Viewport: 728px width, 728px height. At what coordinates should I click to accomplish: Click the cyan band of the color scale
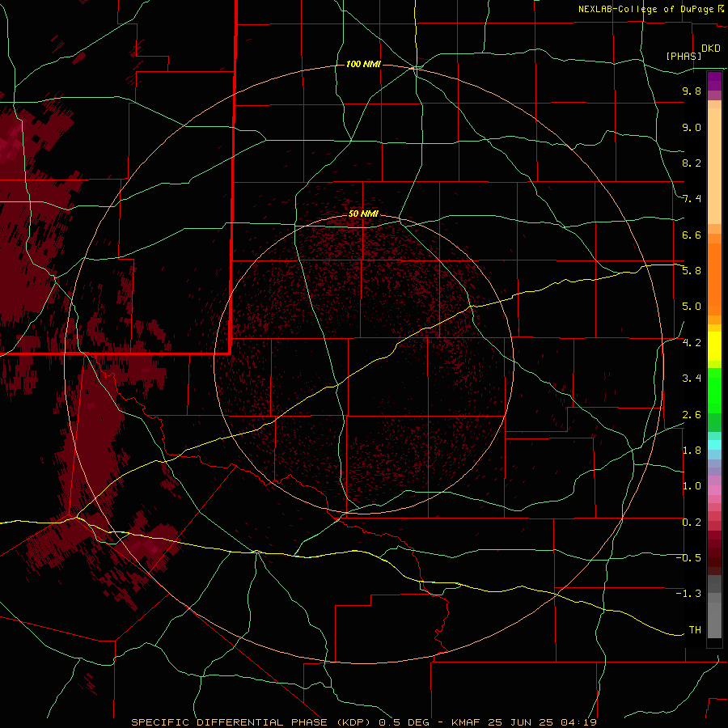click(x=714, y=445)
